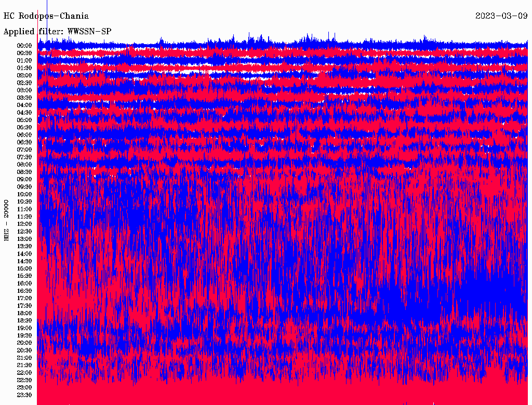The height and width of the screenshot is (405, 532).
Task: Select the 00:00 time label
Action: pyautogui.click(x=24, y=46)
